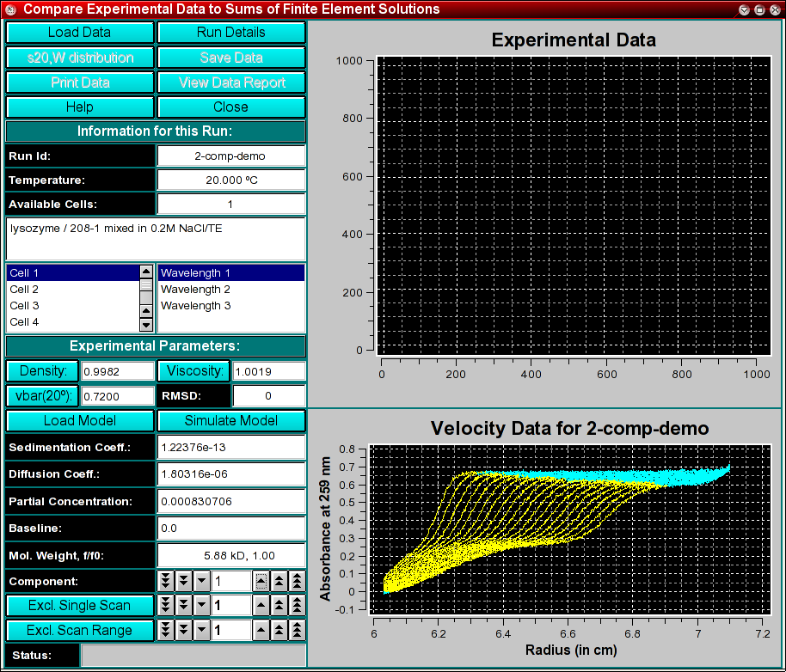The width and height of the screenshot is (786, 672).
Task: Click single down arrow for Excl. Scan Range
Action: [202, 630]
